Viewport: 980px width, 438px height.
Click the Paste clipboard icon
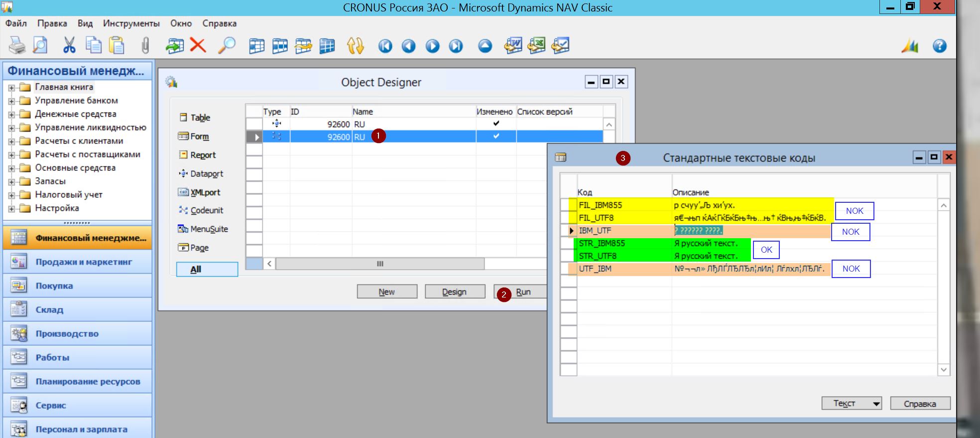pyautogui.click(x=117, y=46)
